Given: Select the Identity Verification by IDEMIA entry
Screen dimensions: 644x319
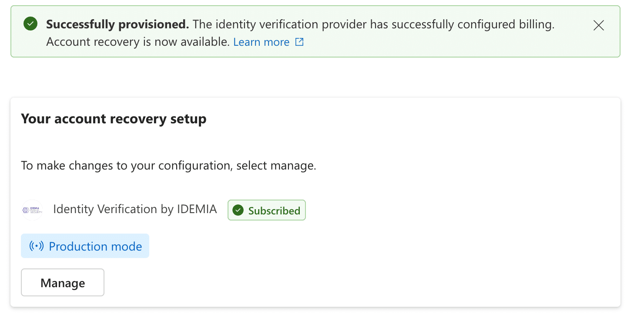Looking at the screenshot, I should pos(135,209).
